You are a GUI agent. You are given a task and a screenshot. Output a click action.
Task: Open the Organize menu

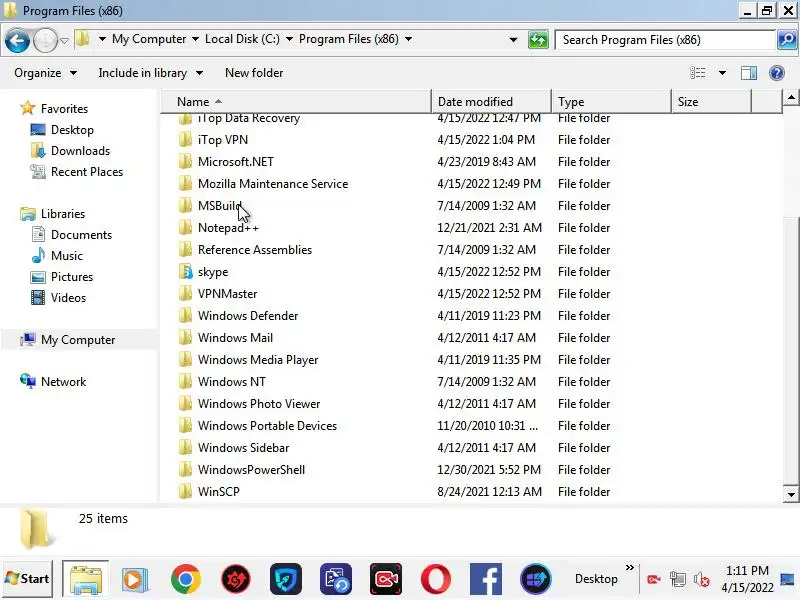click(45, 73)
